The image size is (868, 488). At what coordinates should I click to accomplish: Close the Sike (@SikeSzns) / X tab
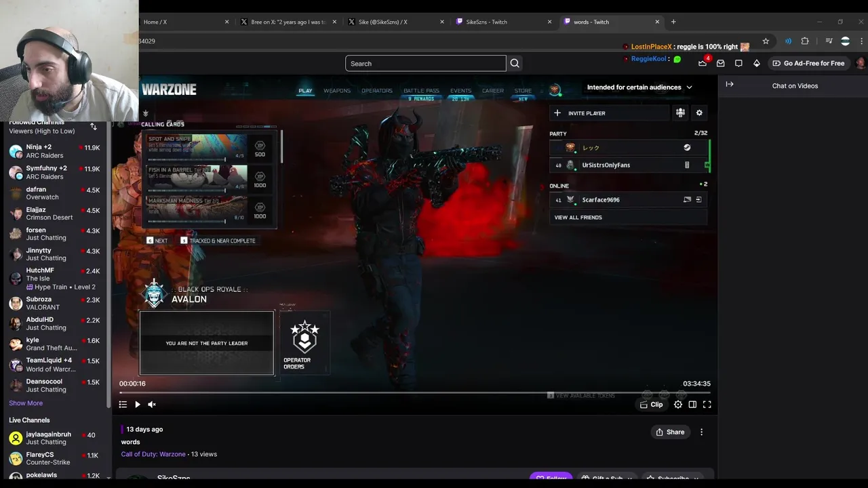442,22
